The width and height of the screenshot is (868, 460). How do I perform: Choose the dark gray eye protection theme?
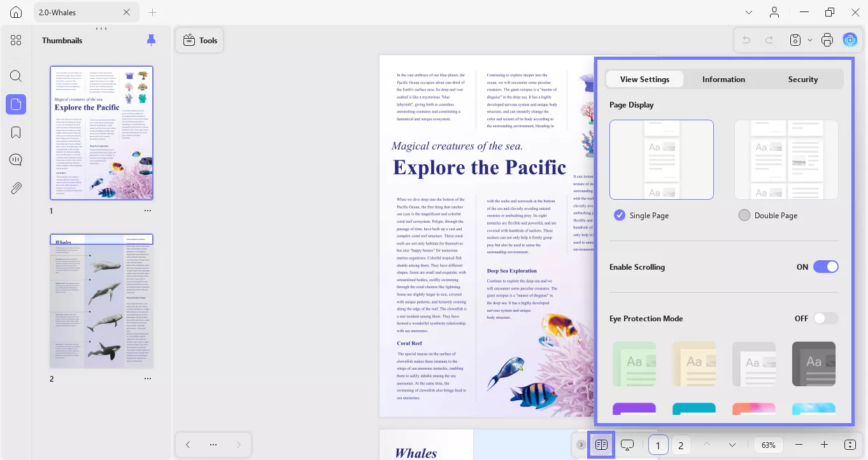[x=813, y=364]
